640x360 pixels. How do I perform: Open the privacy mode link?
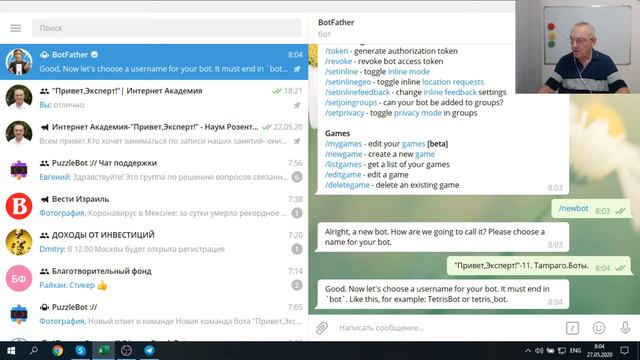click(x=418, y=113)
